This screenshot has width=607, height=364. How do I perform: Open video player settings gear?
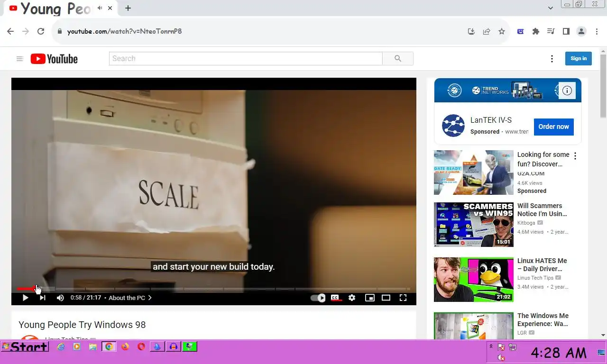(352, 298)
